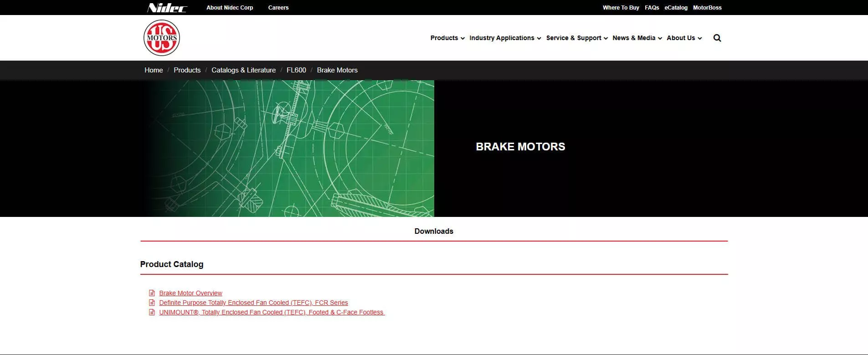The width and height of the screenshot is (868, 355).
Task: Go to Home breadcrumb
Action: point(154,70)
